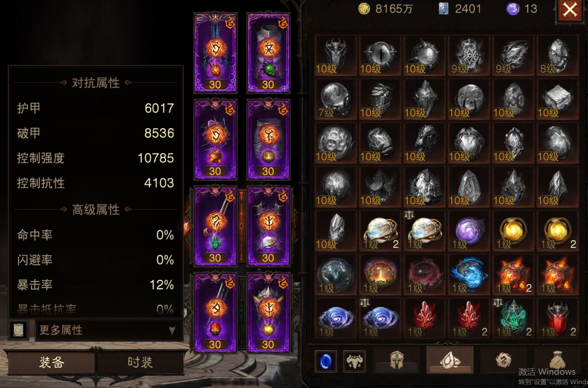Image resolution: width=588 pixels, height=388 pixels.
Task: Open the helmet equipment category tab
Action: [x=396, y=360]
